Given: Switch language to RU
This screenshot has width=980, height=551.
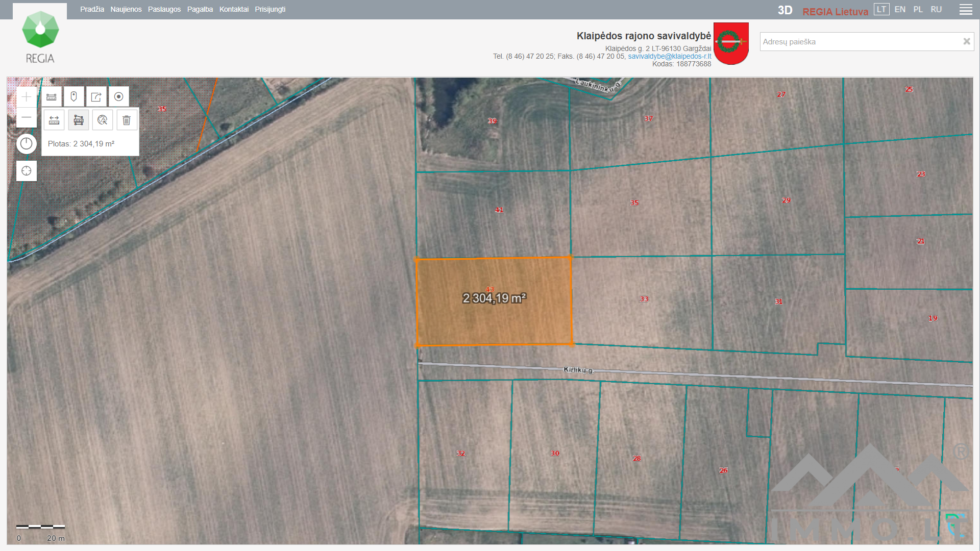Looking at the screenshot, I should (x=936, y=9).
